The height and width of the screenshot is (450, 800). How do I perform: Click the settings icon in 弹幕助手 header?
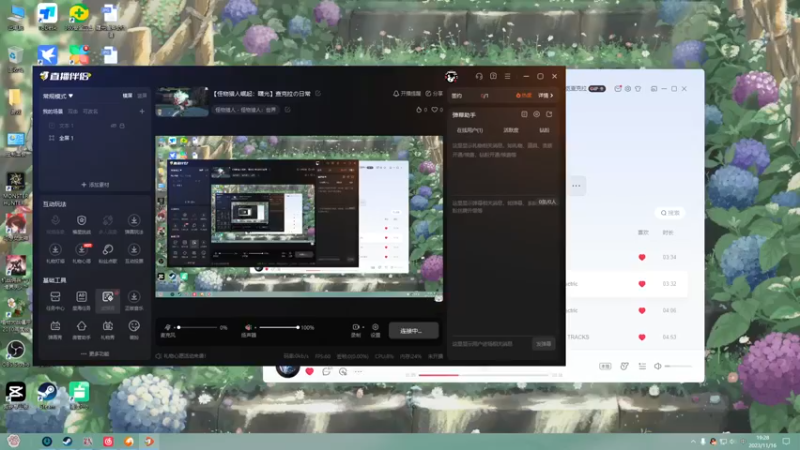[537, 114]
